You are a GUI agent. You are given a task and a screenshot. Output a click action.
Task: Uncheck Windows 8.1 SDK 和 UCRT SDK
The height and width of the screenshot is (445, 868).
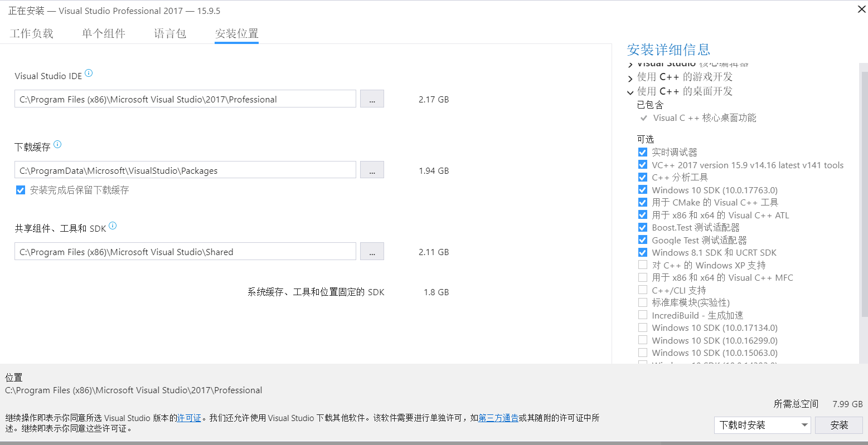tap(643, 252)
